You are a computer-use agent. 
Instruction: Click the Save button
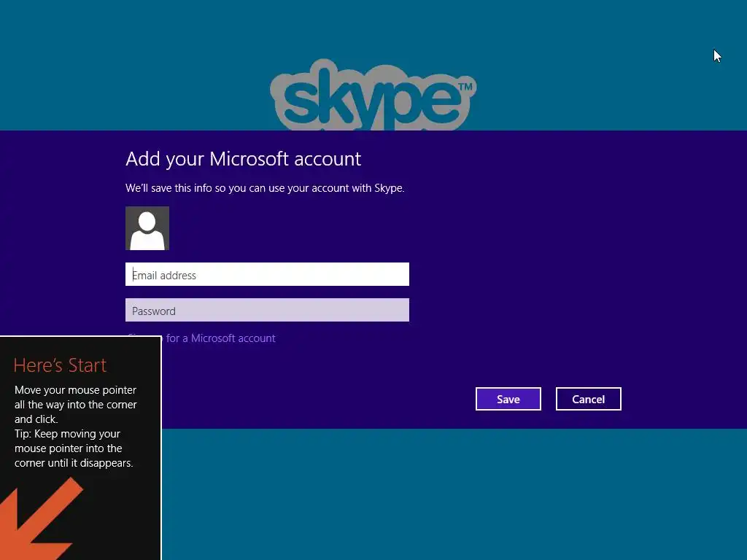(x=508, y=399)
